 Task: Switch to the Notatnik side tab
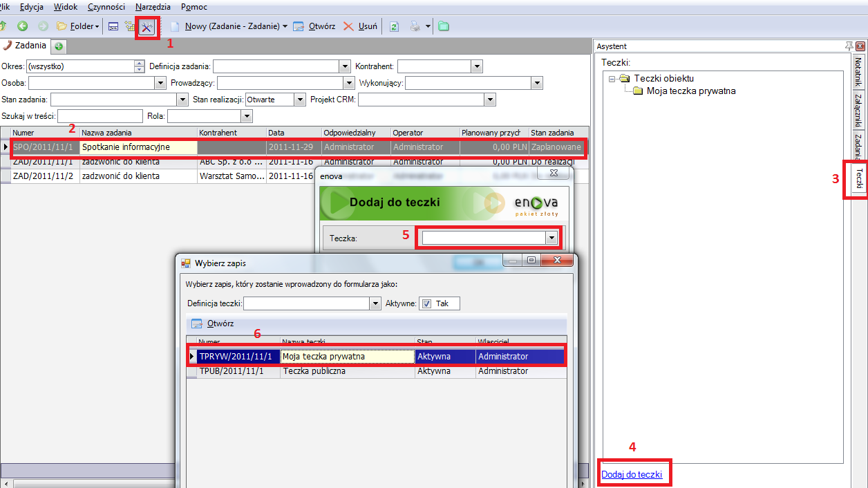point(858,72)
